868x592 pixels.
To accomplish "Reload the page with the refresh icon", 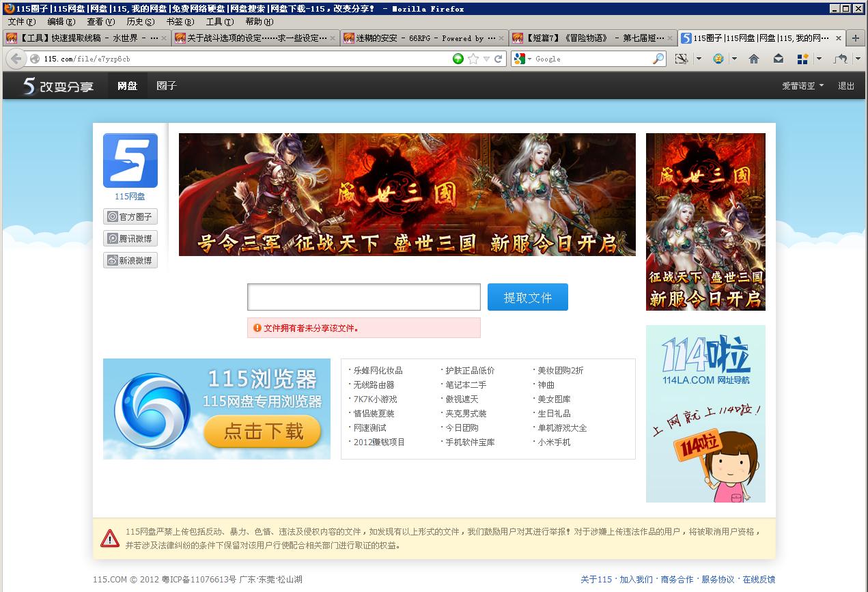I will (499, 59).
